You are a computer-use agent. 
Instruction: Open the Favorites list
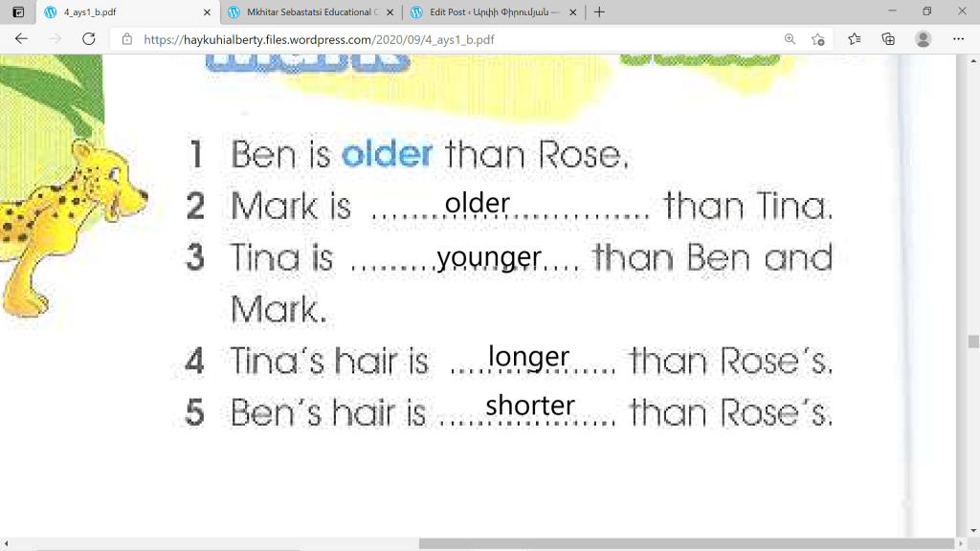854,39
